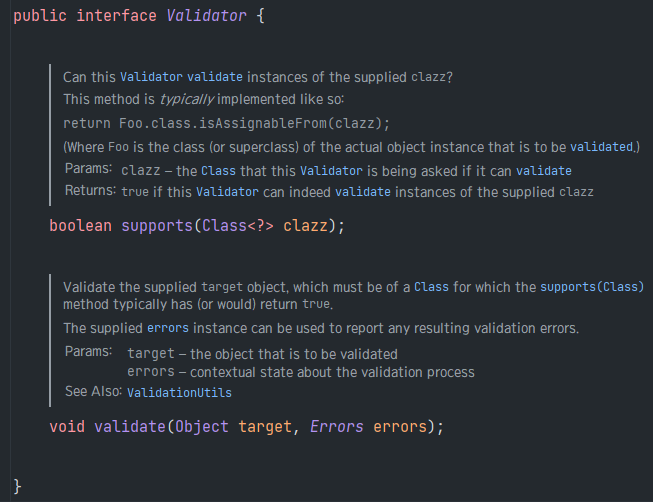The width and height of the screenshot is (653, 502).
Task: Open the "validated" link ending the Foo sentence
Action: tap(602, 147)
